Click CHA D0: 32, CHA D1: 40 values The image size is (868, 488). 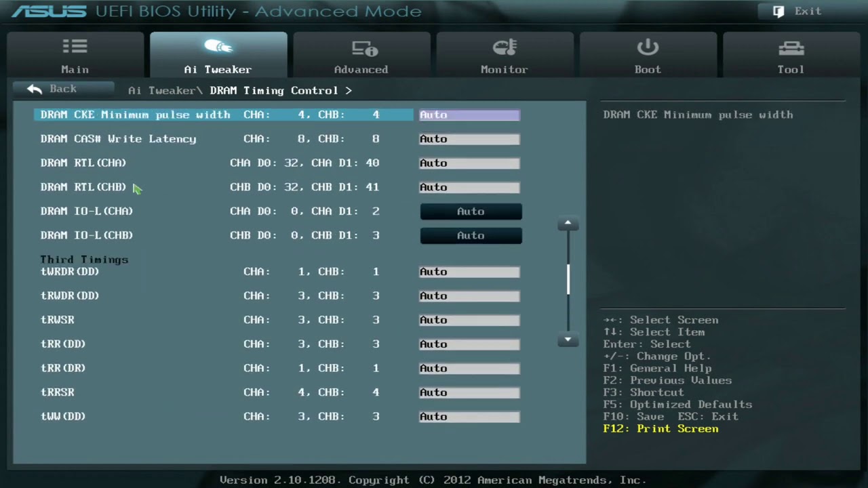click(304, 163)
